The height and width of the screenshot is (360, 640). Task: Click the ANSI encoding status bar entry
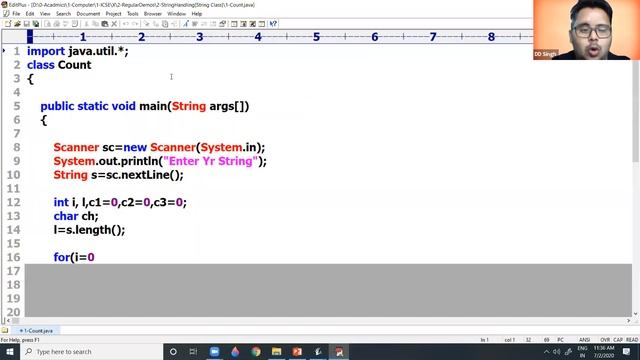[584, 340]
